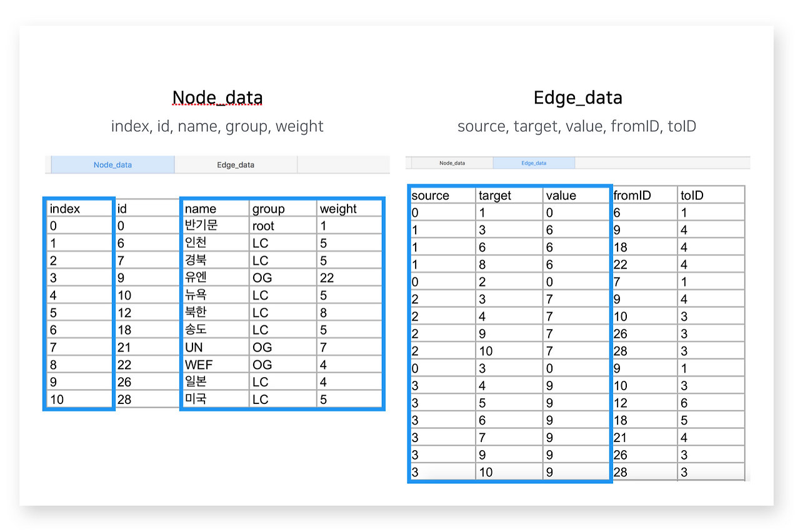
Task: Select the "toID" header cell
Action: coord(711,195)
